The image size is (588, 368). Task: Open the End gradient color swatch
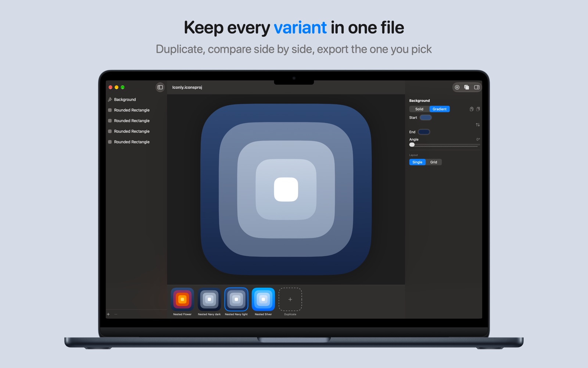tap(424, 132)
